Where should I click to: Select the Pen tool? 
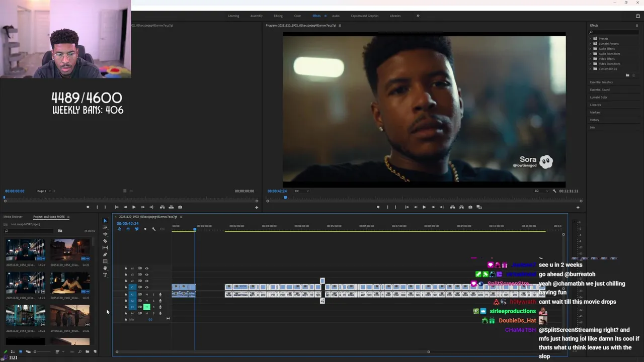(x=105, y=254)
